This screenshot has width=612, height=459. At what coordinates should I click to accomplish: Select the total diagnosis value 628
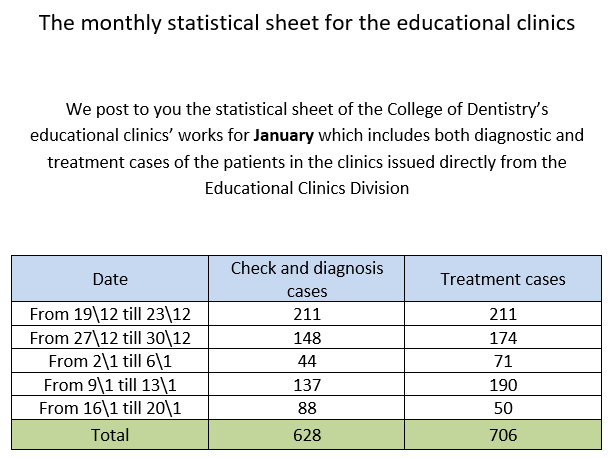(307, 435)
